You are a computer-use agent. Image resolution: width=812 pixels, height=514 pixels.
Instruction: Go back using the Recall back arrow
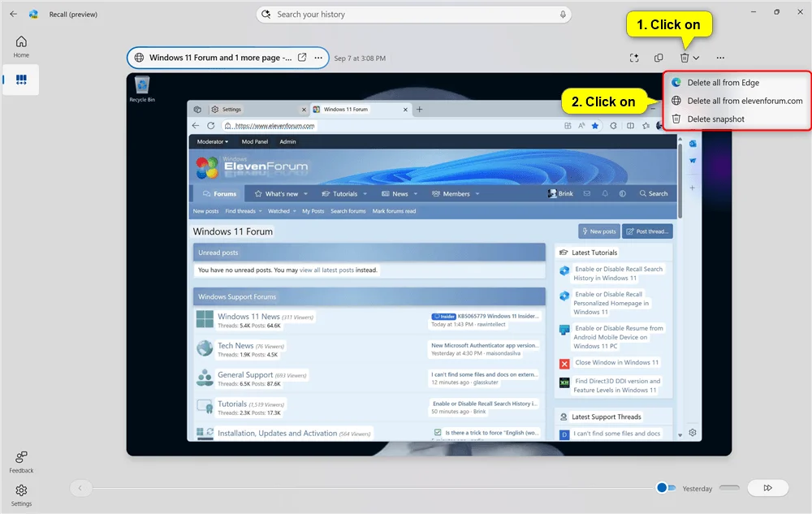point(14,14)
